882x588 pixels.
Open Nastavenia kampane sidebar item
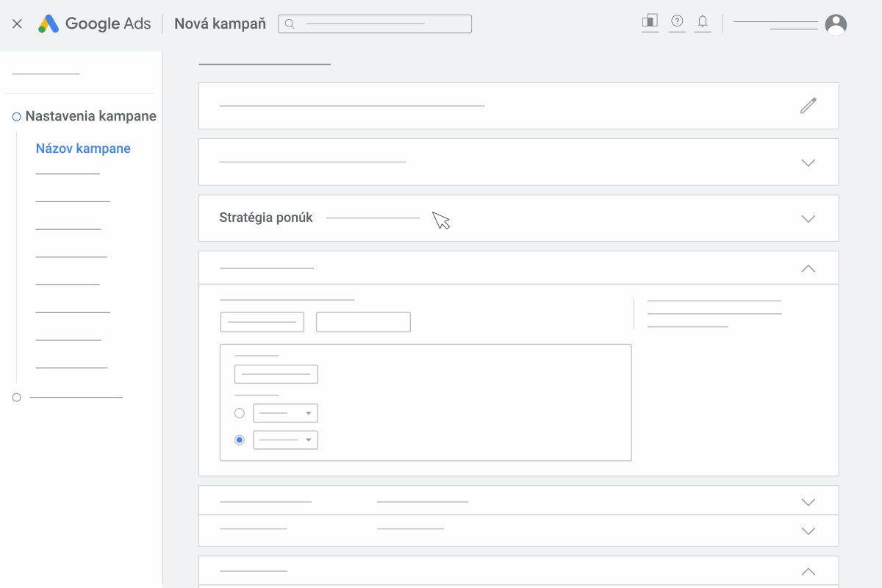point(91,116)
